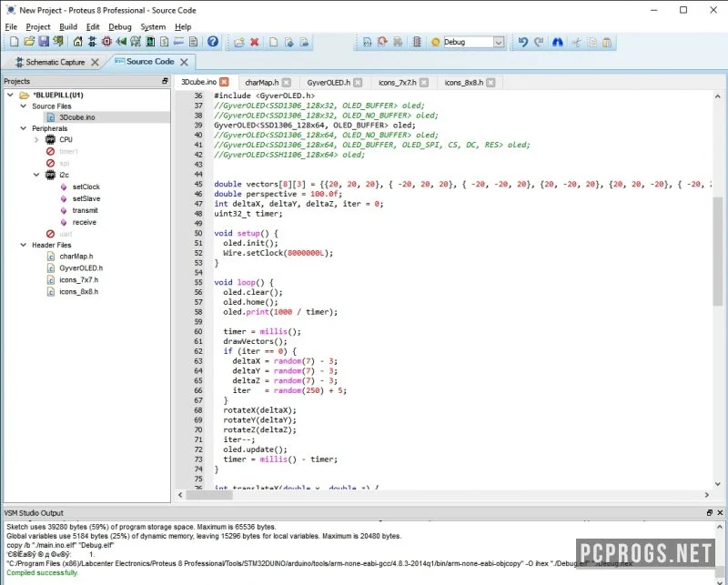Screen dimensions: 728x585
Task: Close the Schematic Capture tab
Action: (x=96, y=62)
